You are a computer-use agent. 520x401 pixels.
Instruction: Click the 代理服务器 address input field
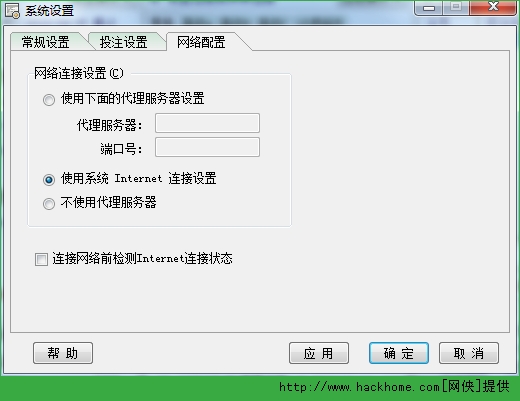(x=207, y=123)
